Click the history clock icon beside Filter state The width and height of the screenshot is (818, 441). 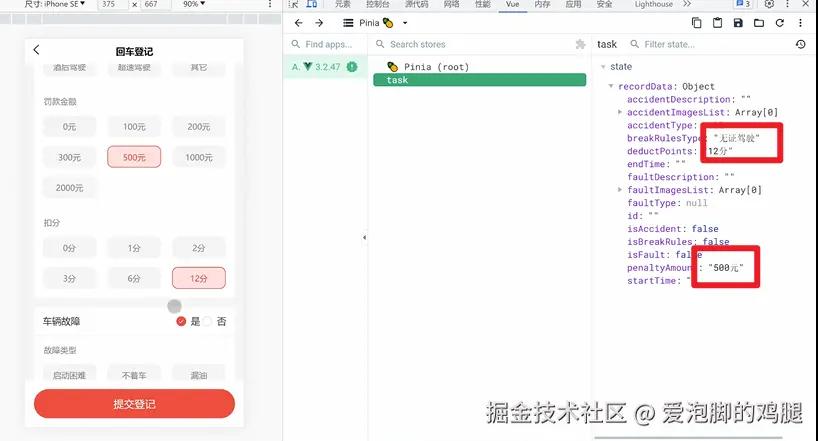[x=801, y=44]
